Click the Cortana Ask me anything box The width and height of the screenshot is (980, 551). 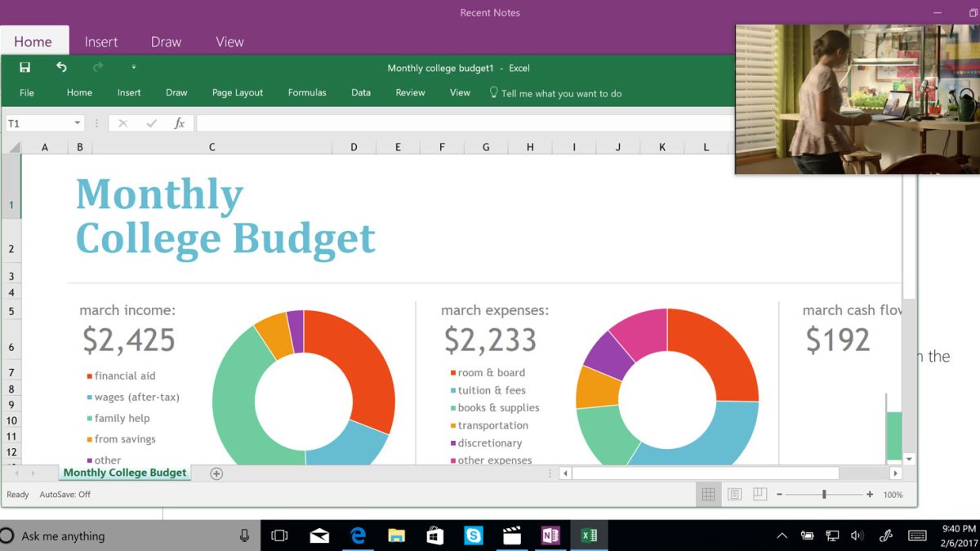pyautogui.click(x=131, y=535)
